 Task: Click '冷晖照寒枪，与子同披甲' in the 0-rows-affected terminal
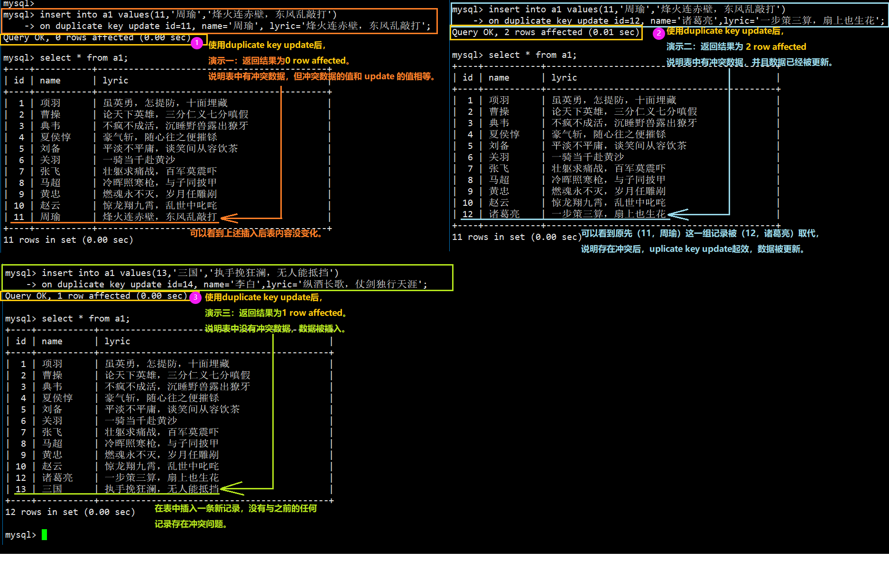160,183
